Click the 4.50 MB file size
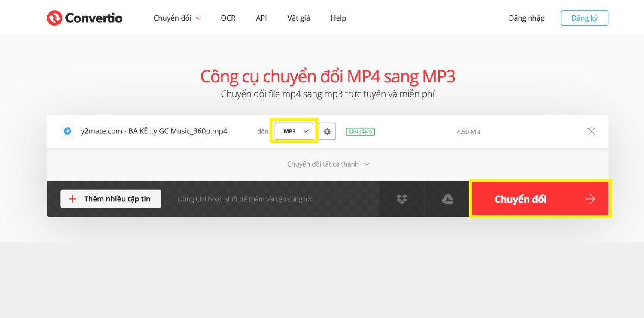Viewport: 644px width, 318px height. [x=468, y=132]
